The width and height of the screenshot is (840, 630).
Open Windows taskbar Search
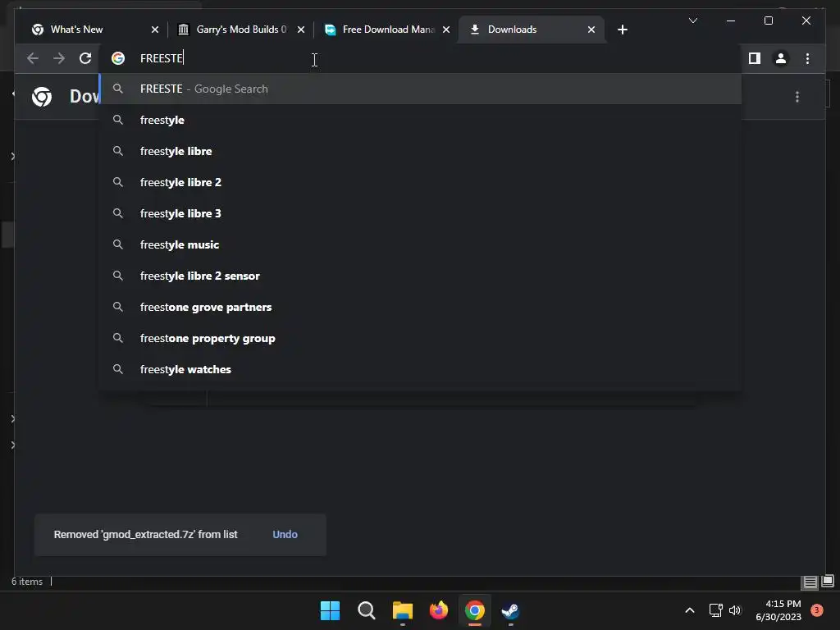coord(367,610)
